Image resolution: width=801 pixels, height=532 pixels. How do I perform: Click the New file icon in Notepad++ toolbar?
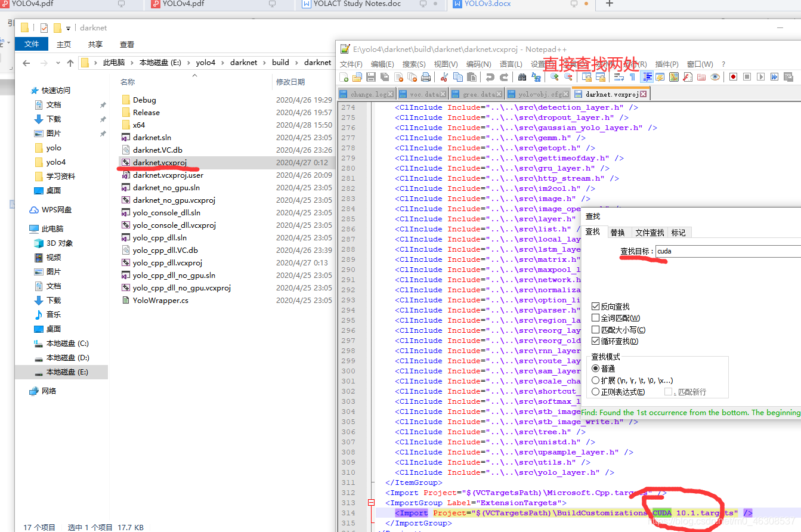click(x=344, y=77)
